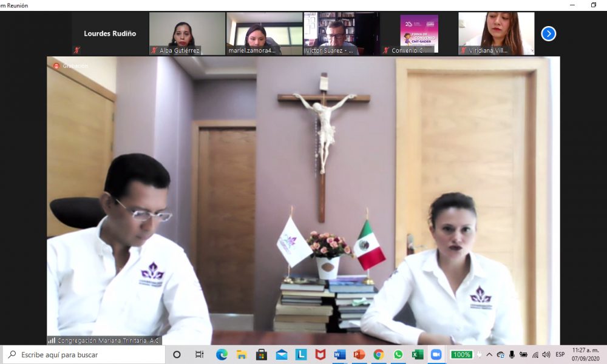The image size is (607, 364).
Task: Click the Windows search box
Action: pos(84,354)
